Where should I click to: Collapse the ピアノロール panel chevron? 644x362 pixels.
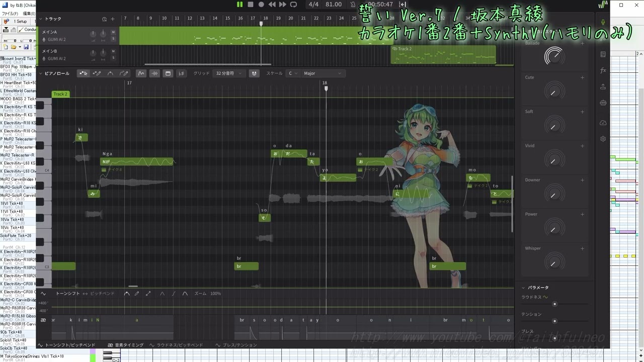(x=41, y=73)
